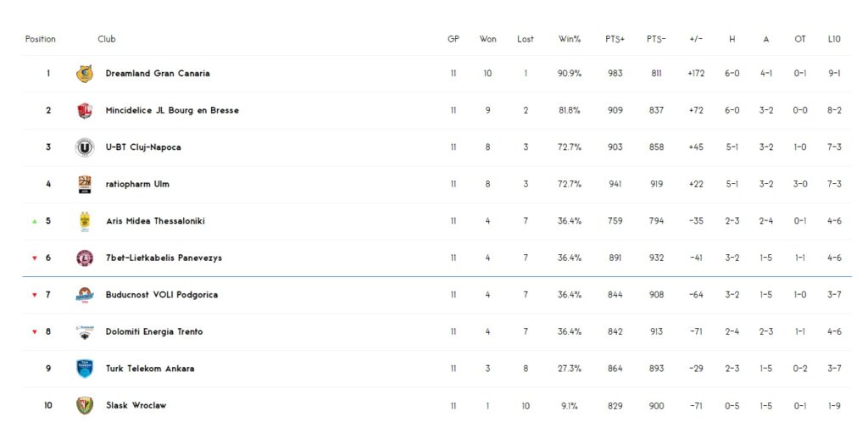This screenshot has height=422, width=868.
Task: Click the Aris Midea Thessaloniki logo
Action: tap(85, 221)
